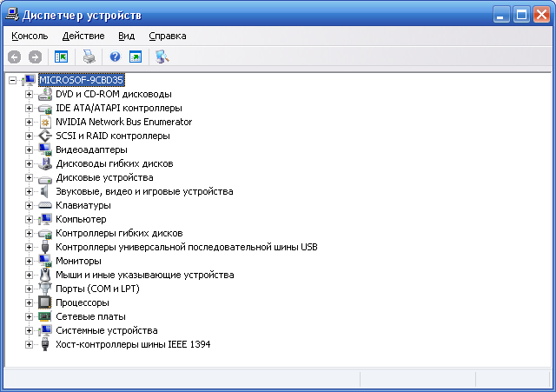Click the IEEE 1394 host controllers icon

(45, 344)
